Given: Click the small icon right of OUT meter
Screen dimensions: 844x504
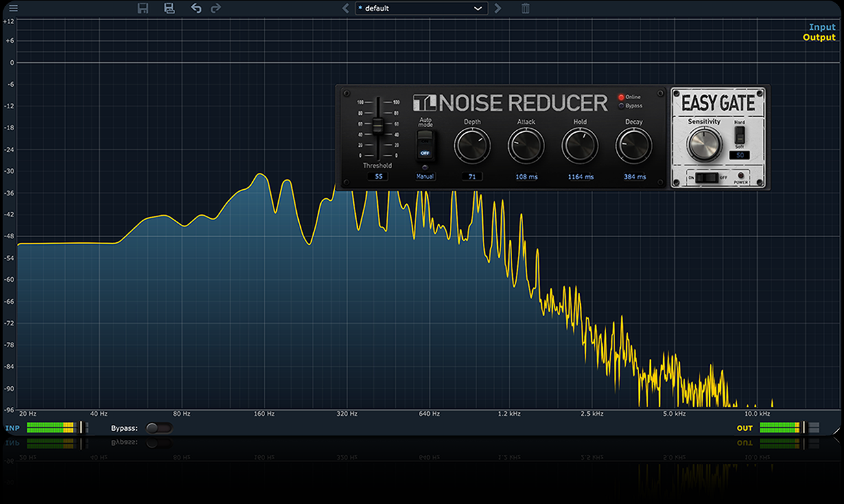Looking at the screenshot, I should tap(814, 428).
